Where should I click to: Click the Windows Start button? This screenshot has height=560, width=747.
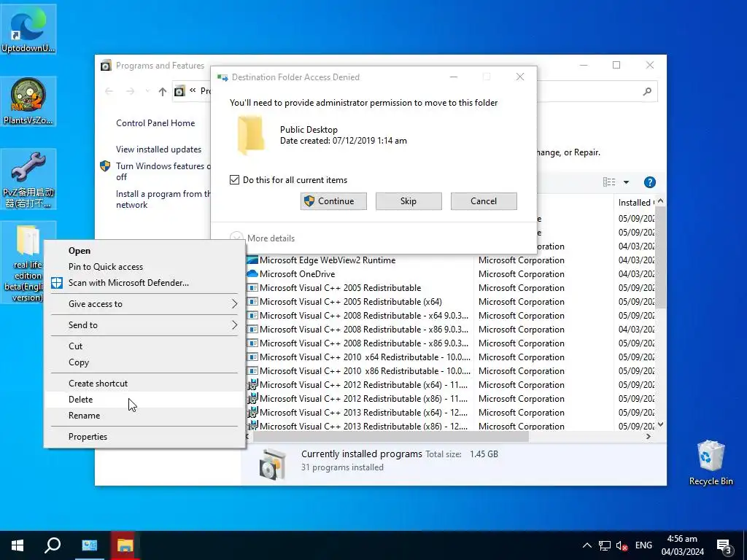click(x=18, y=545)
